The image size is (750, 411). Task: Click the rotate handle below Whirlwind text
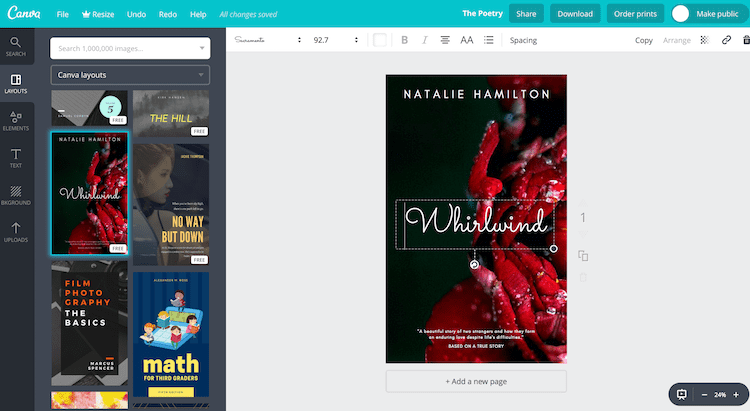(x=474, y=265)
